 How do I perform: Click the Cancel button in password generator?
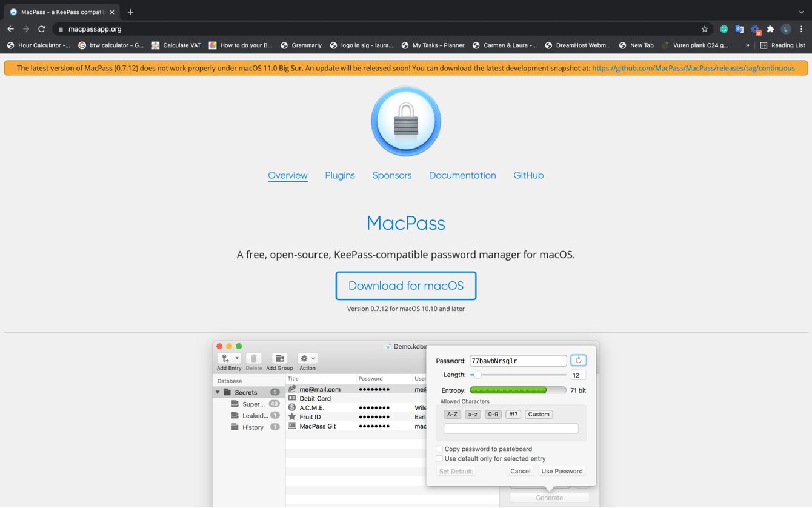point(520,471)
